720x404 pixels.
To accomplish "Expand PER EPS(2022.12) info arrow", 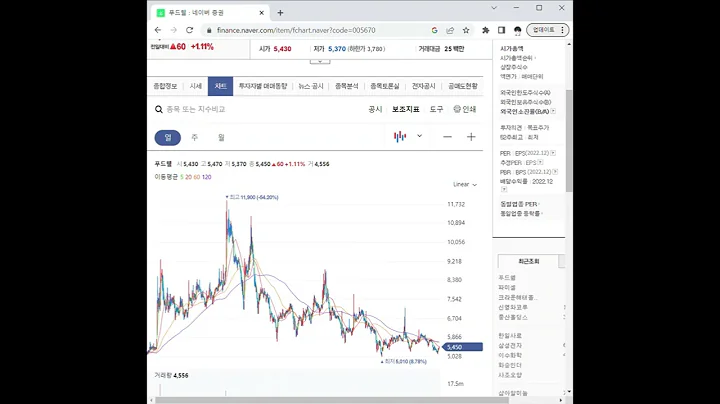I will pos(553,153).
